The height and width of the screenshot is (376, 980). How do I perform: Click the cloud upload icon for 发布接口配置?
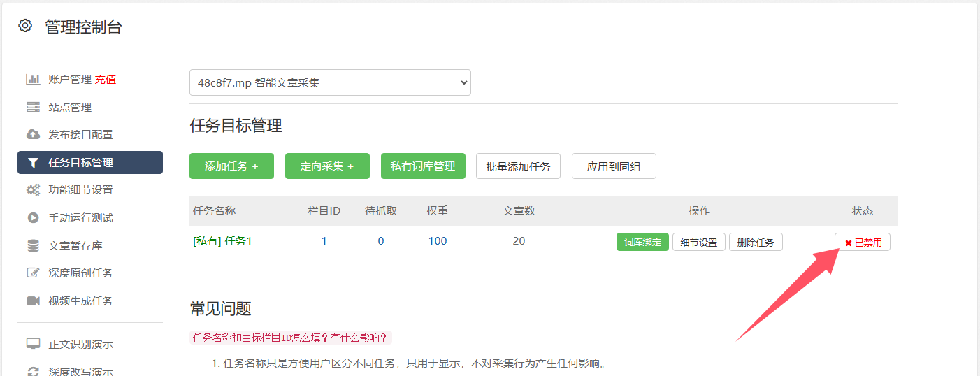[x=33, y=134]
